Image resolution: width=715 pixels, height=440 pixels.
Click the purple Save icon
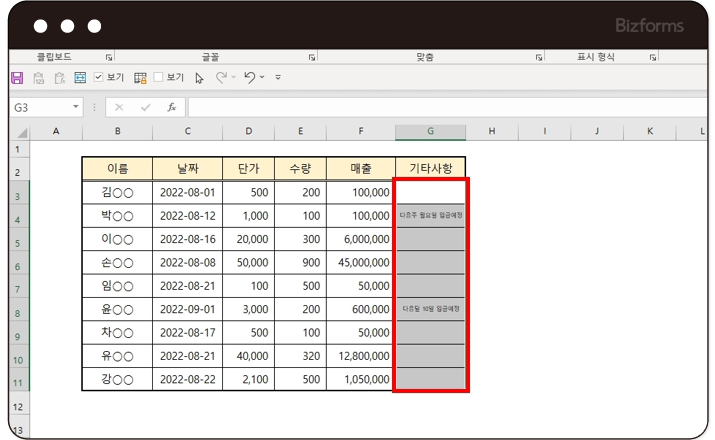pos(17,77)
